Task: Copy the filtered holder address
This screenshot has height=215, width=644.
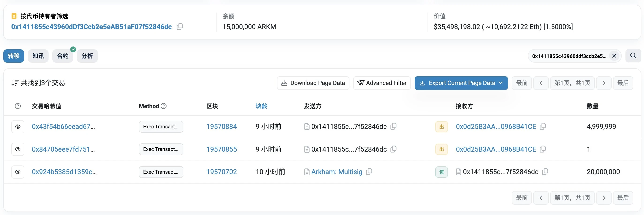Action: (x=180, y=27)
